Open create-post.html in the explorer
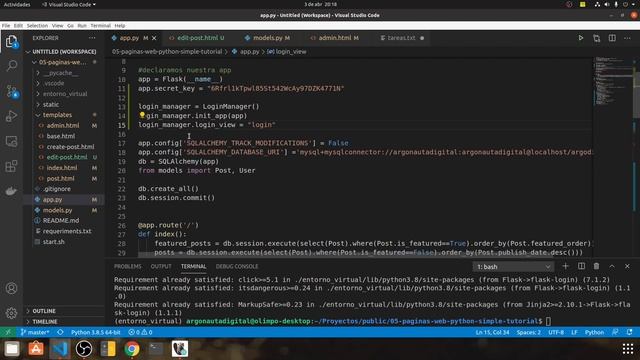This screenshot has width=640, height=360. coord(70,147)
